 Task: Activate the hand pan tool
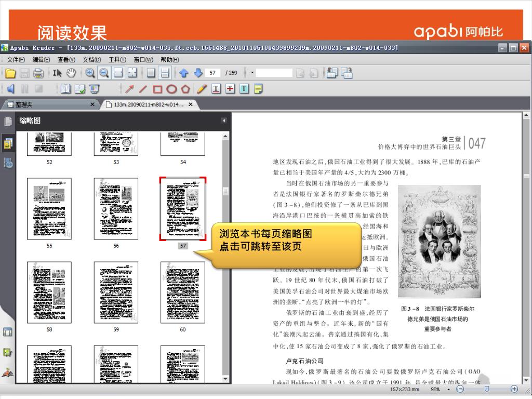(x=71, y=73)
